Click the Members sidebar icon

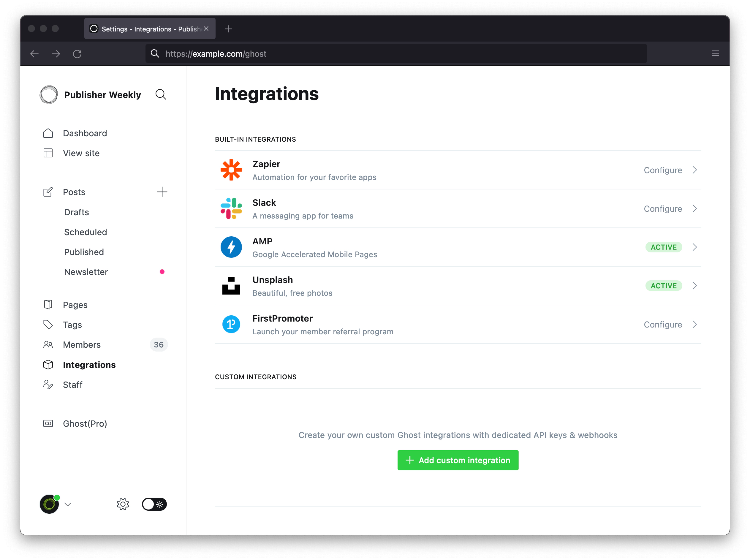click(48, 344)
